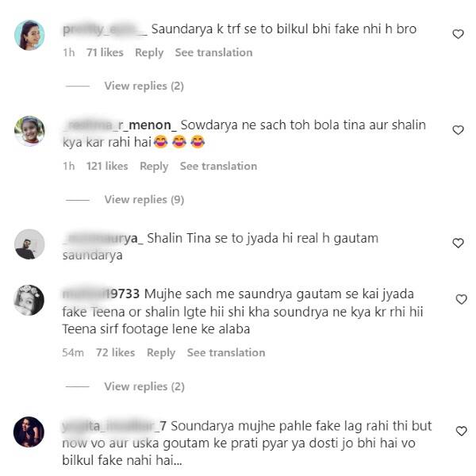This screenshot has width=476, height=476.
Task: See translation of the first comment
Action: pyautogui.click(x=213, y=52)
